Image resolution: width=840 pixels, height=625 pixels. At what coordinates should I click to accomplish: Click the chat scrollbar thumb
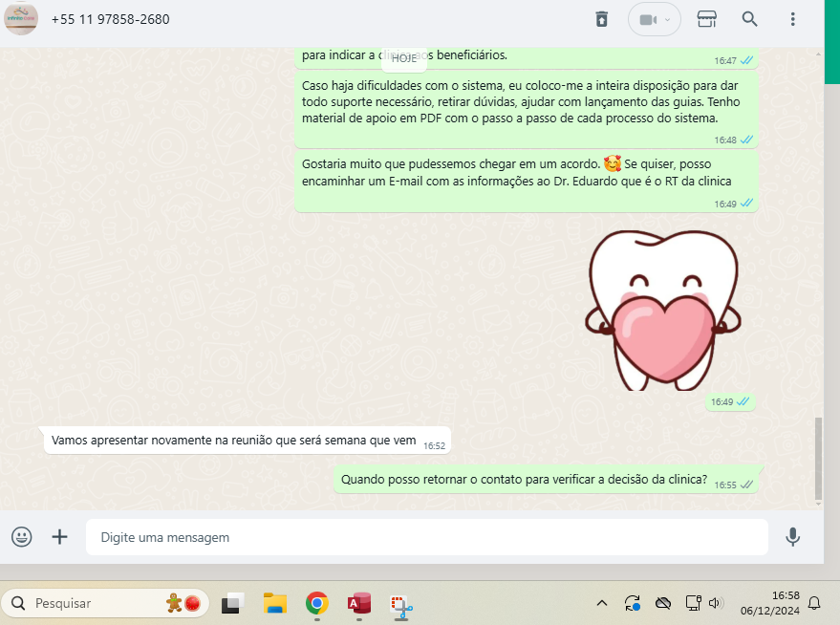point(818,459)
